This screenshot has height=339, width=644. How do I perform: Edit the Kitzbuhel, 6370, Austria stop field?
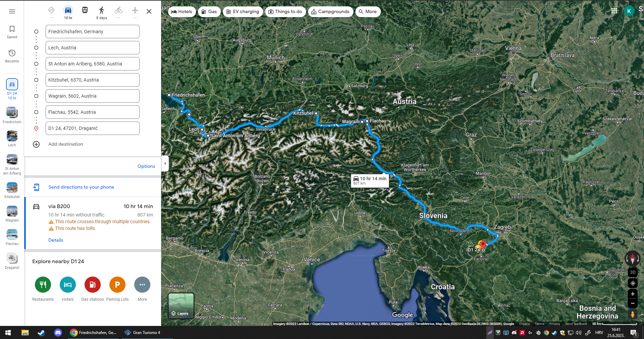pyautogui.click(x=93, y=80)
